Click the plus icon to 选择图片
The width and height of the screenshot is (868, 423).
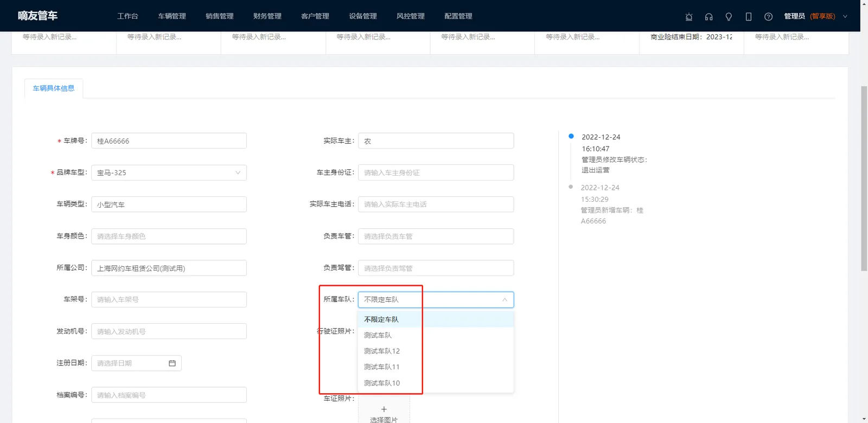coord(384,409)
